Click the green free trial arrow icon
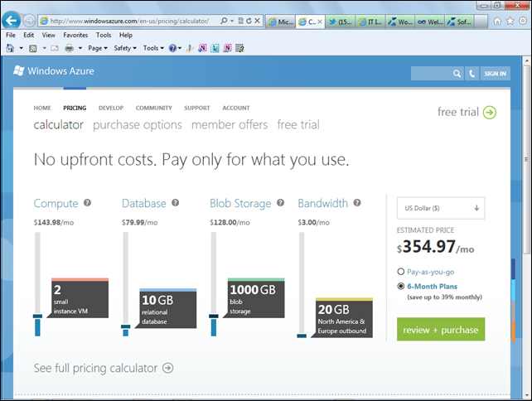Image resolution: width=532 pixels, height=401 pixels. click(x=490, y=113)
